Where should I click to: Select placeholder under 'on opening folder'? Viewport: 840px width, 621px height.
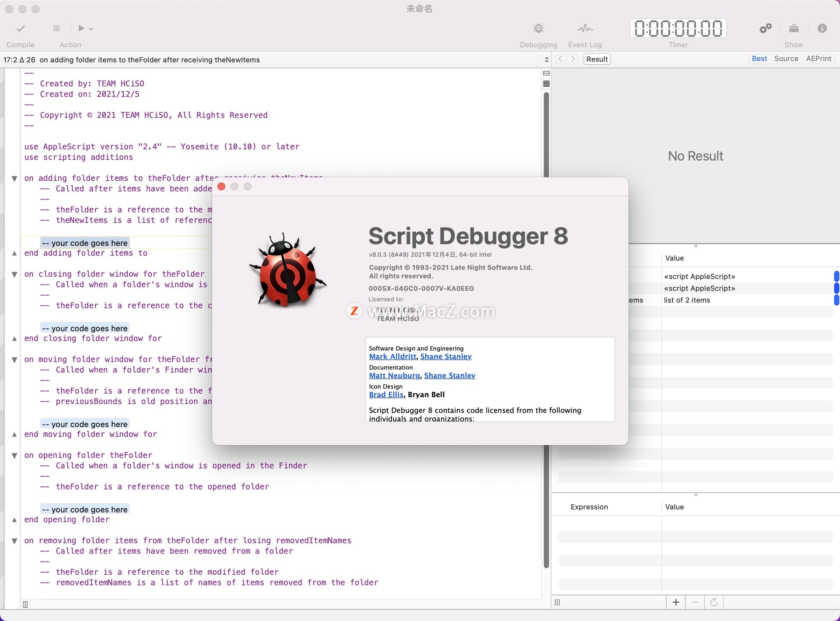(85, 509)
